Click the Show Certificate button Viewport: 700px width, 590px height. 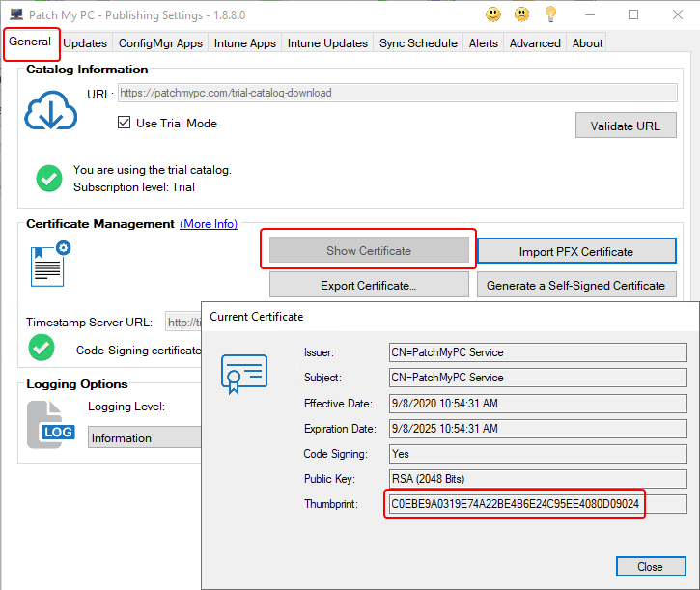click(x=369, y=250)
